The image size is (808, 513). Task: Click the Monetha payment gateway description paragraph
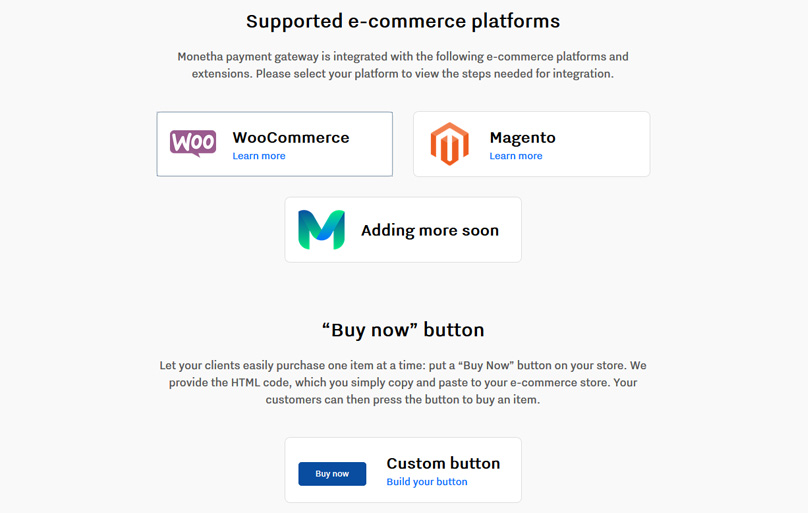coord(403,65)
